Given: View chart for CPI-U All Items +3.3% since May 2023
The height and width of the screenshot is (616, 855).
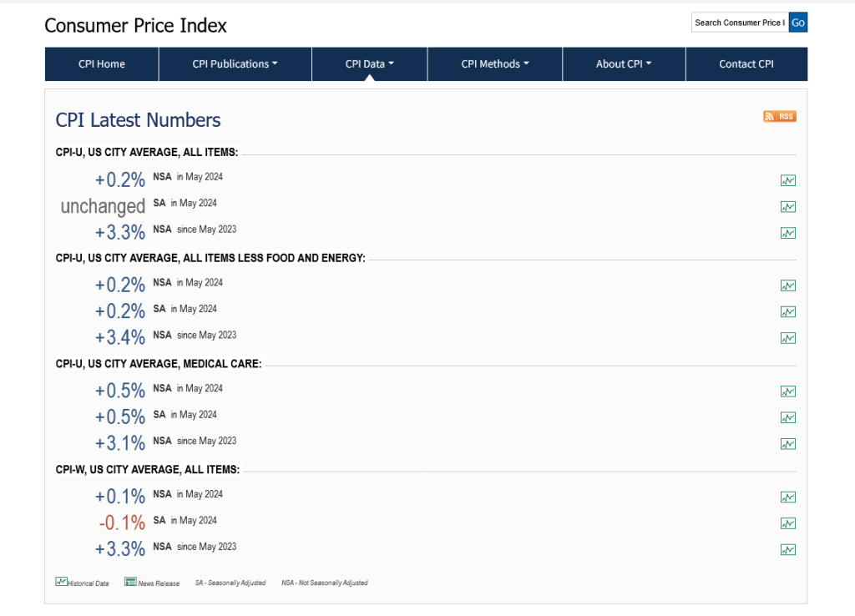Looking at the screenshot, I should pyautogui.click(x=787, y=233).
